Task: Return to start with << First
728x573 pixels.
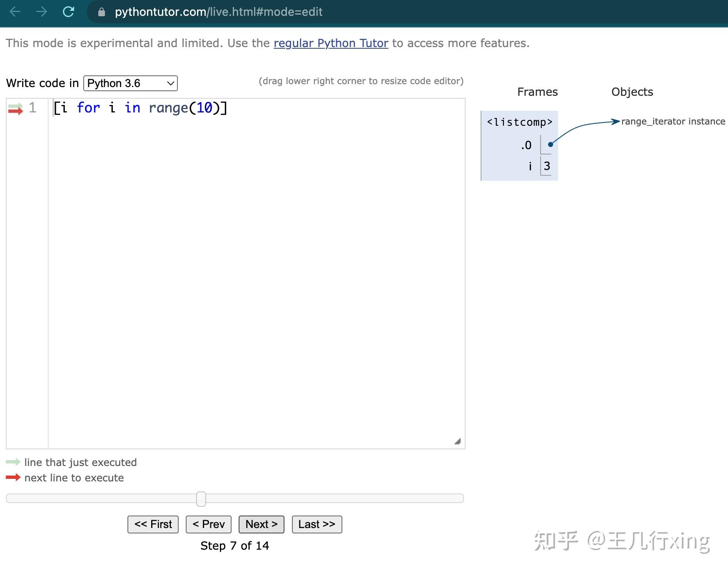Action: tap(152, 524)
